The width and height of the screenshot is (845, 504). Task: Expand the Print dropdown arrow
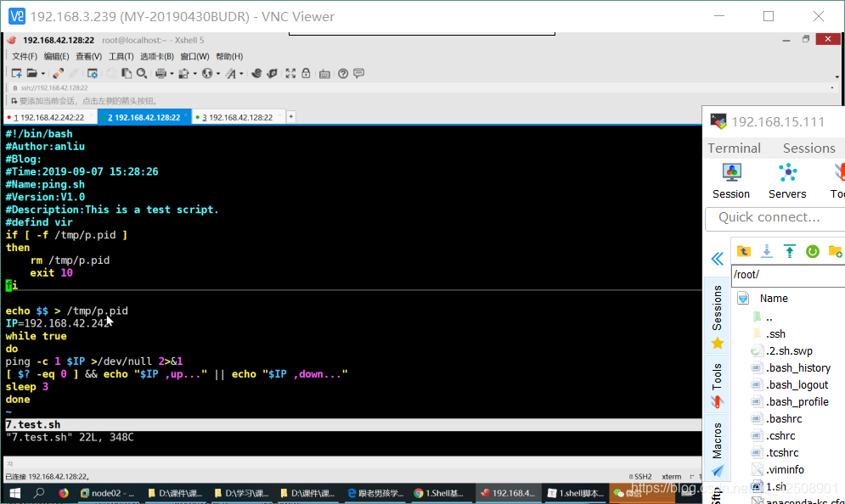172,74
